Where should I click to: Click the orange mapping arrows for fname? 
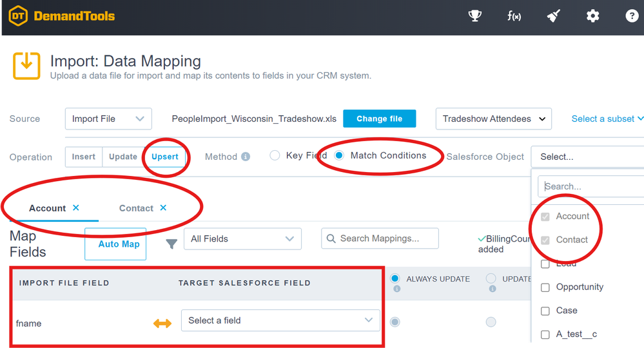tap(162, 324)
